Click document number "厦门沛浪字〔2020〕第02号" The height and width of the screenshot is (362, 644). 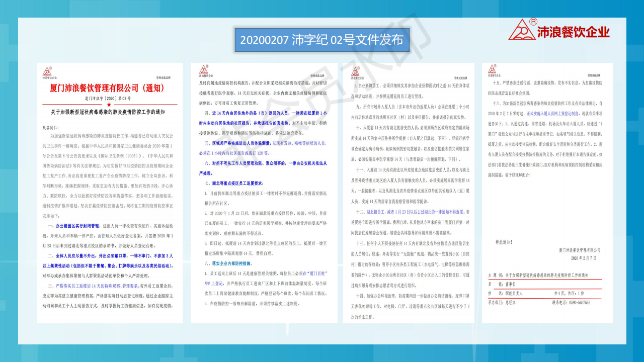click(108, 98)
